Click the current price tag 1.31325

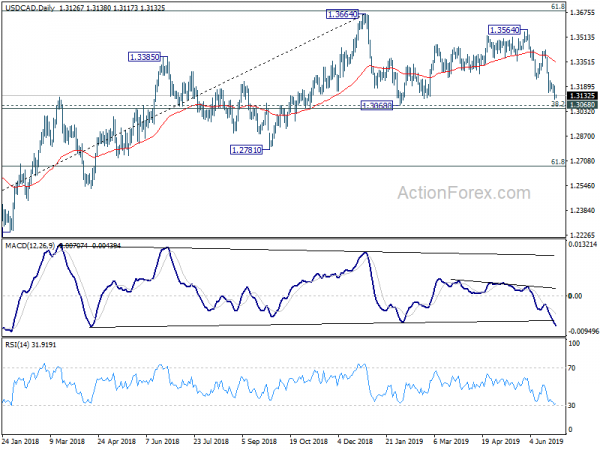click(x=582, y=96)
